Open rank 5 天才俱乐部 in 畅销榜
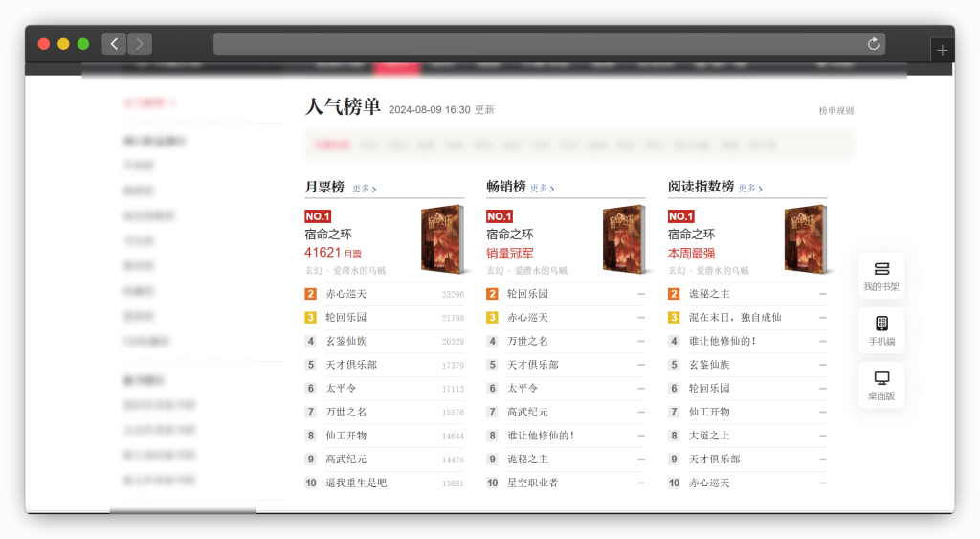 [x=532, y=365]
